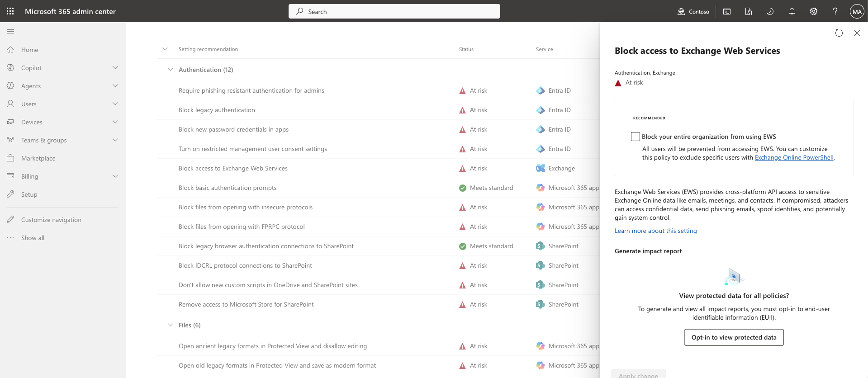Open help question mark icon
The image size is (868, 378).
[835, 11]
